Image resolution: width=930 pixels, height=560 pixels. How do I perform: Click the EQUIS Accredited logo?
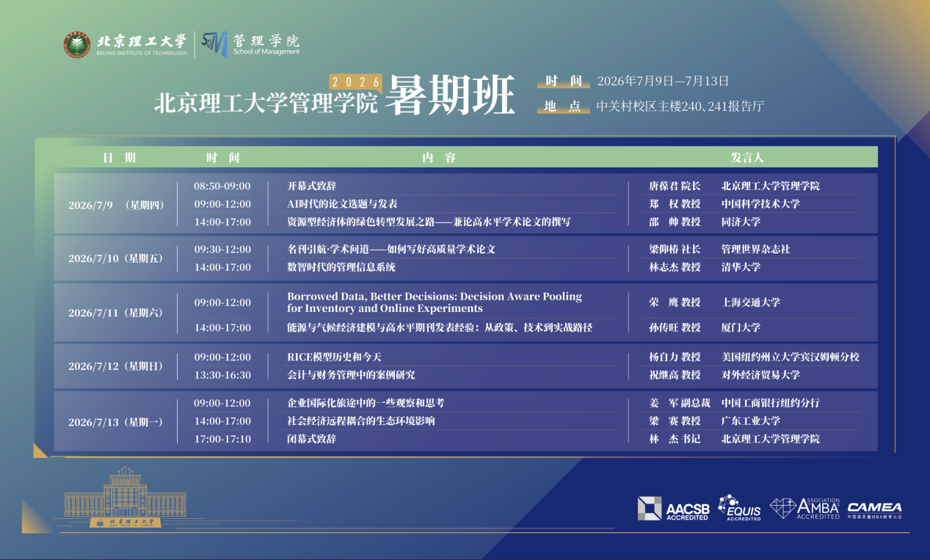coord(740,508)
